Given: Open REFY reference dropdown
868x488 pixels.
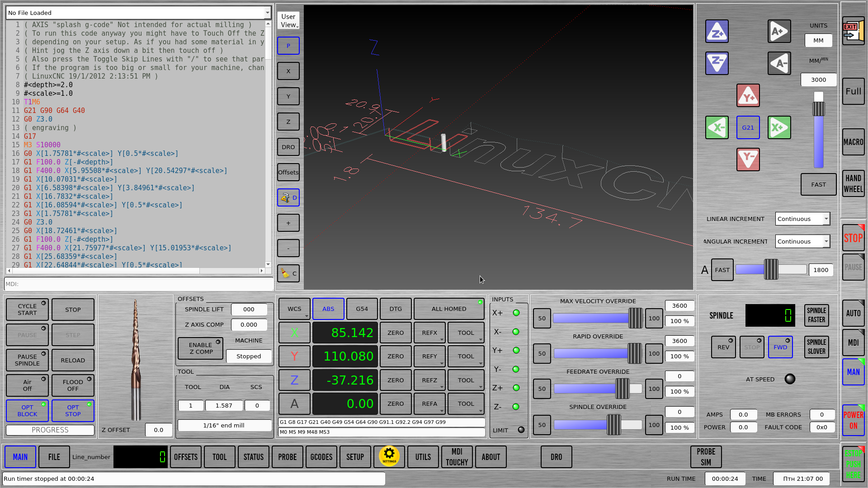Looking at the screenshot, I should point(429,357).
